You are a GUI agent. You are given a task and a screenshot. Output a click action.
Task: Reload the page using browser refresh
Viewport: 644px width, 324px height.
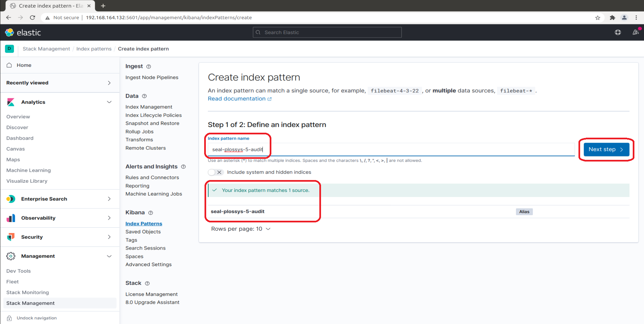[x=32, y=18]
